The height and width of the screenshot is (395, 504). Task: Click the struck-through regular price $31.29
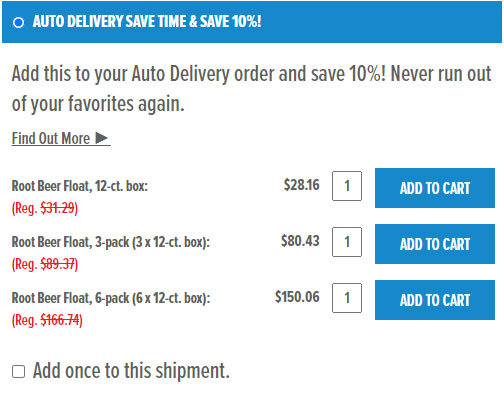tap(57, 208)
